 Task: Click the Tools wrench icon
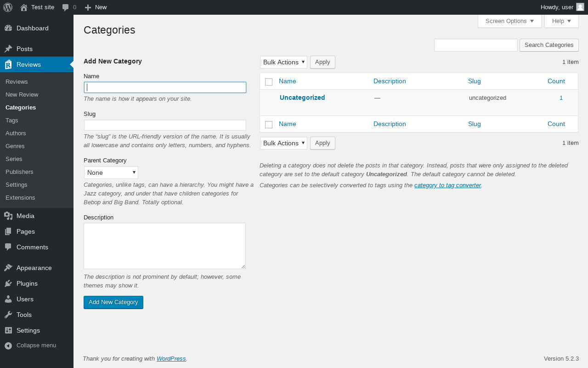click(8, 315)
